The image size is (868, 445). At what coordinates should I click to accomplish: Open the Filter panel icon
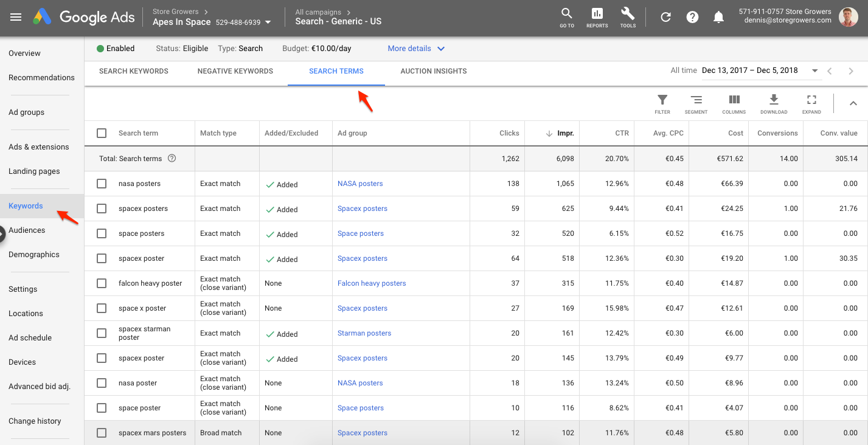coord(661,102)
